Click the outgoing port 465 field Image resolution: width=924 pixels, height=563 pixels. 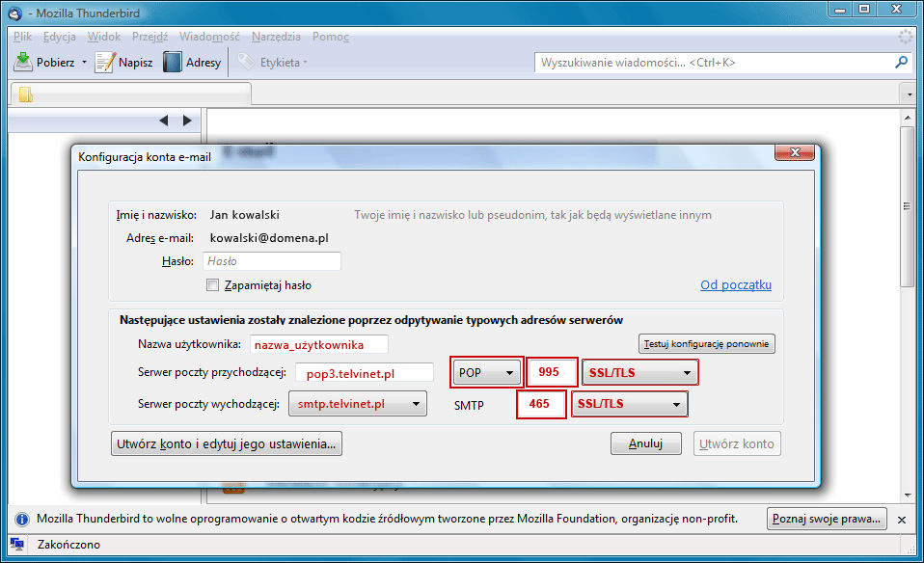[x=541, y=404]
